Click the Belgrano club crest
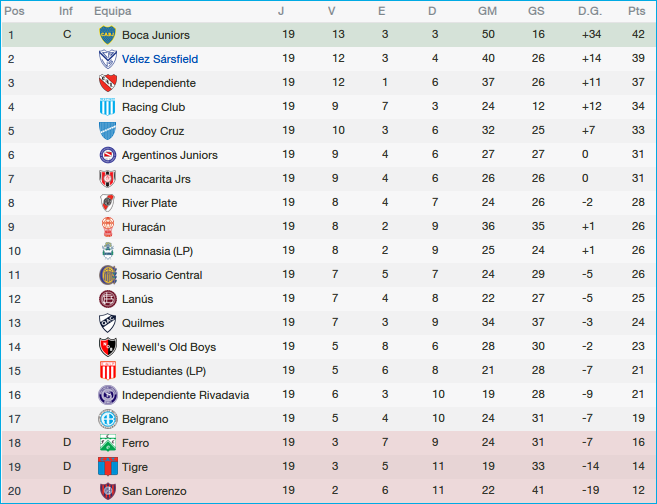This screenshot has width=657, height=504. [x=107, y=419]
